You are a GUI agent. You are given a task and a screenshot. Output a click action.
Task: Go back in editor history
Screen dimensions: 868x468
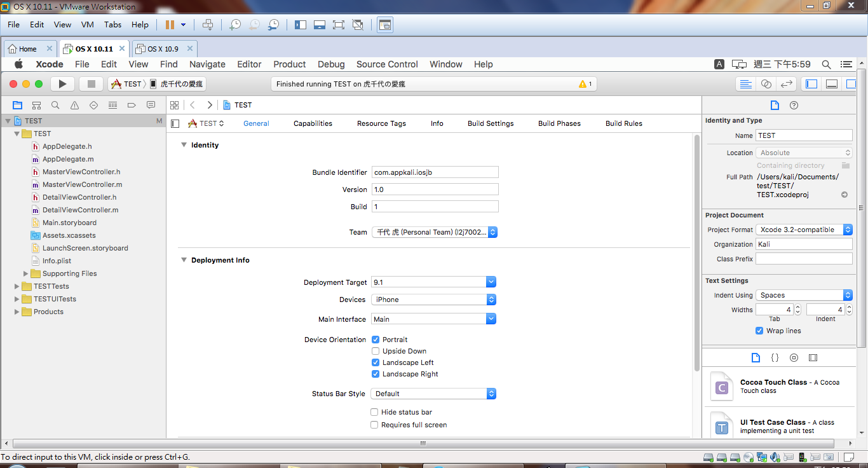pos(193,105)
